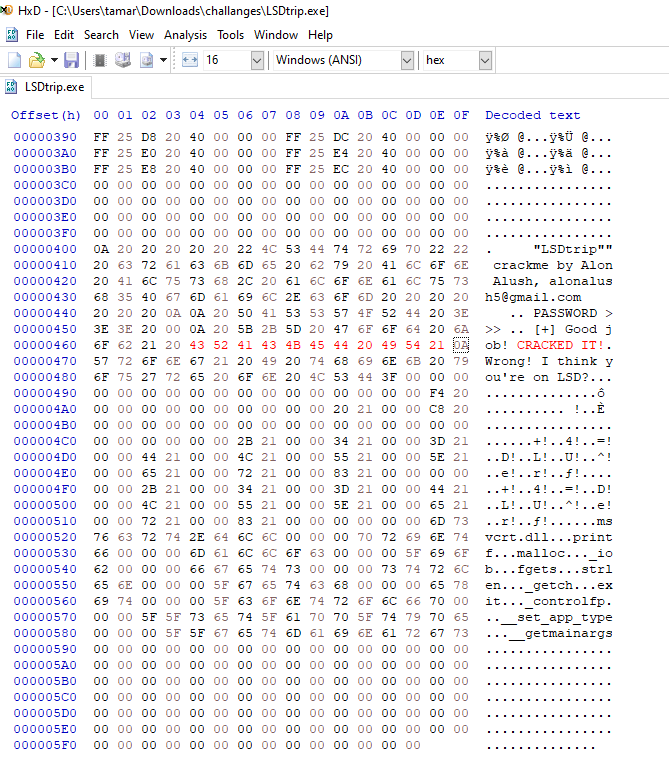
Task: Open the Search menu
Action: point(101,35)
